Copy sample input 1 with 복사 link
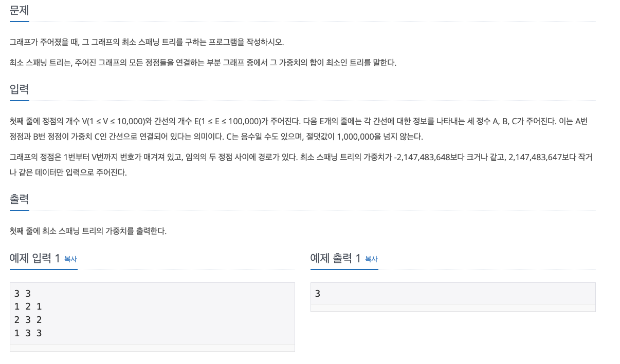This screenshot has width=620, height=364. pyautogui.click(x=70, y=259)
